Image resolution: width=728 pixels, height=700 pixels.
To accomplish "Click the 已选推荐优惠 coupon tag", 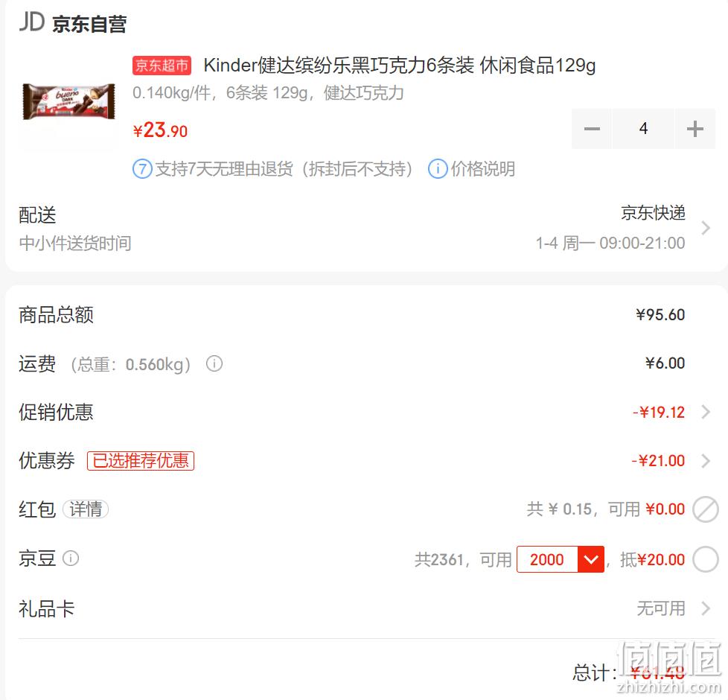I will point(141,461).
